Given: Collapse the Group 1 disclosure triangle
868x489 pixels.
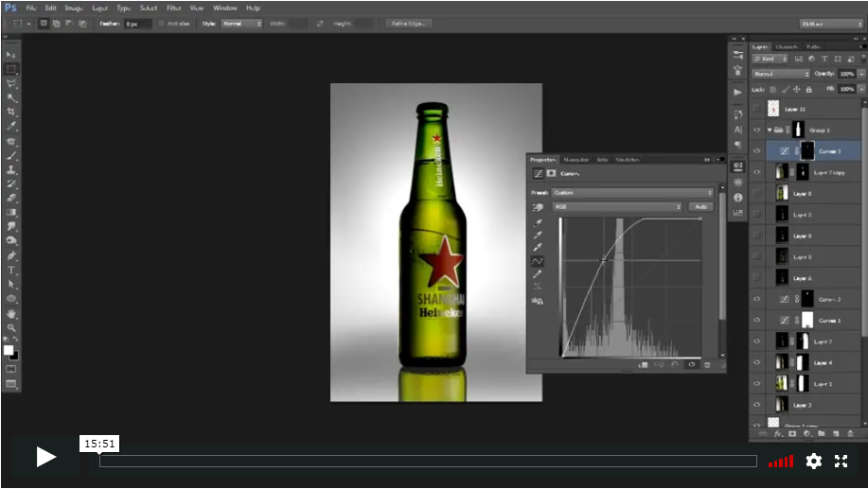Looking at the screenshot, I should [x=770, y=130].
